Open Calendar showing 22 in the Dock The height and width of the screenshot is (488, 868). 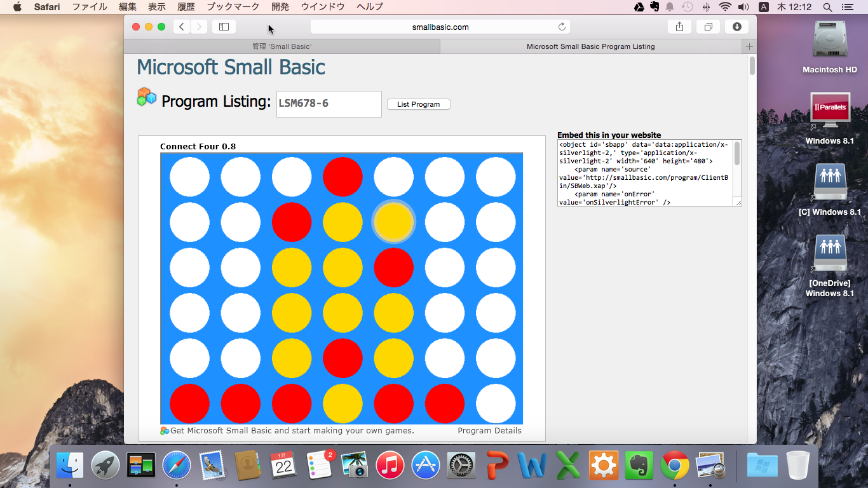tap(283, 466)
